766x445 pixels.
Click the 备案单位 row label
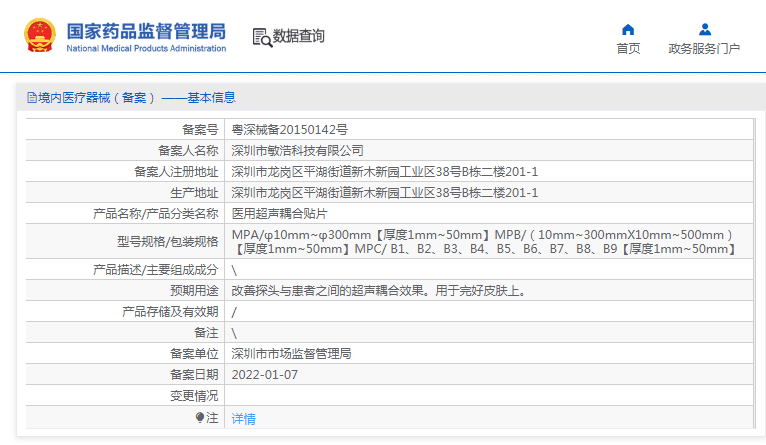click(x=194, y=354)
